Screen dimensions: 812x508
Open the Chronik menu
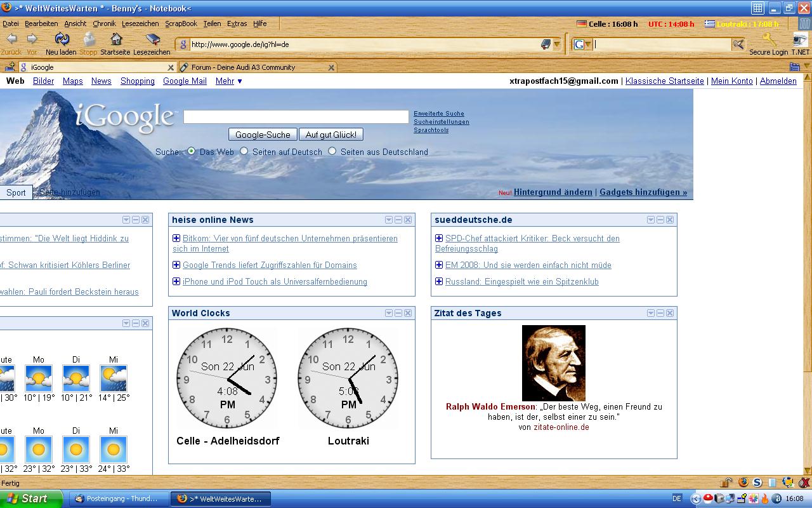[x=104, y=23]
